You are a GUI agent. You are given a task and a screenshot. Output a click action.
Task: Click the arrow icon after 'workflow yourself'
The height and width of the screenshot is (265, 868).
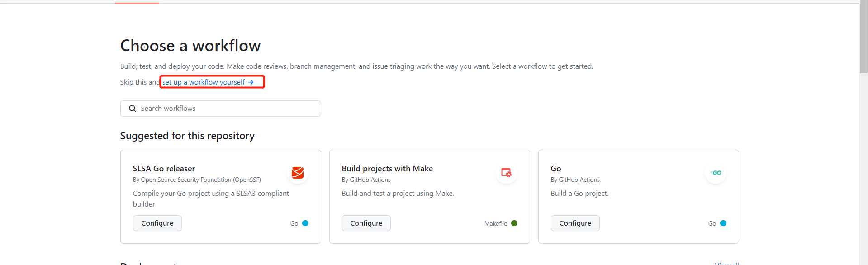(251, 82)
